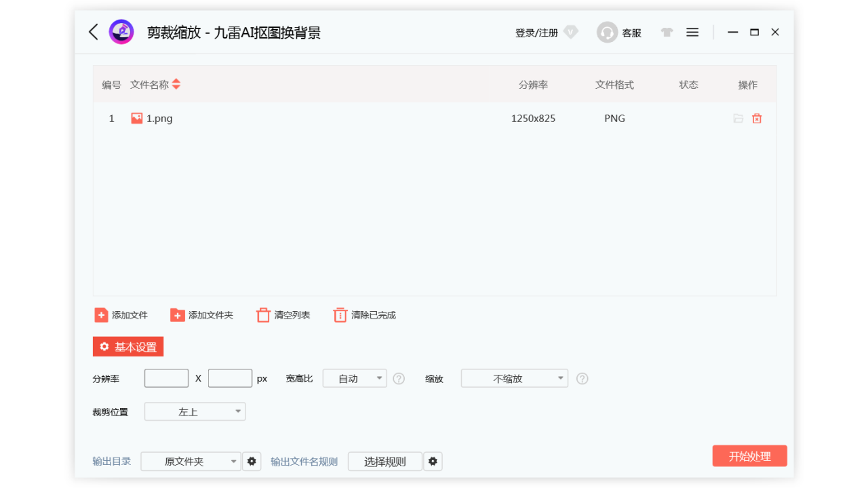Open 1.png location via folder icon
The height and width of the screenshot is (488, 868).
[x=738, y=118]
